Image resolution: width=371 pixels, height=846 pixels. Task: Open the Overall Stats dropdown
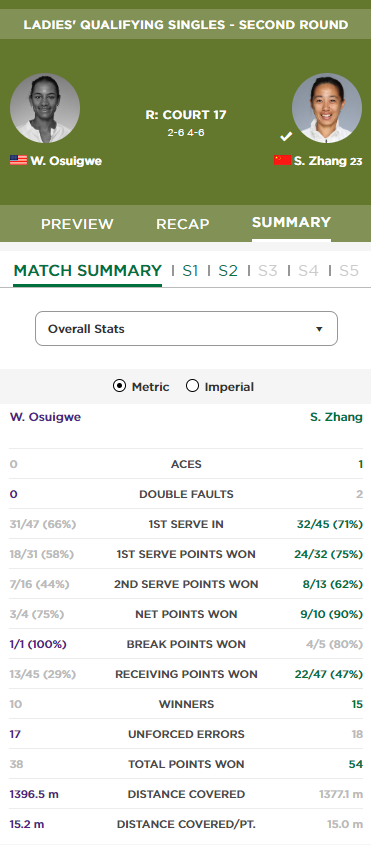click(187, 329)
